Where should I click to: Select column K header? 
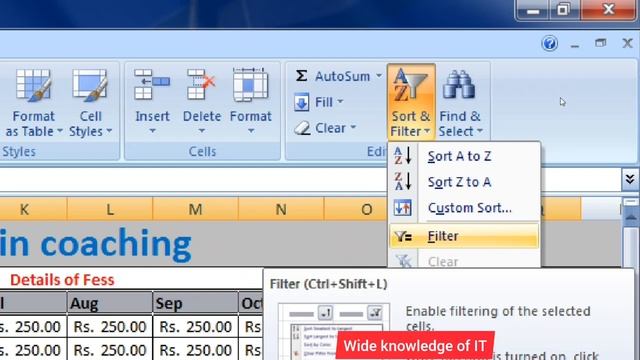[24, 209]
